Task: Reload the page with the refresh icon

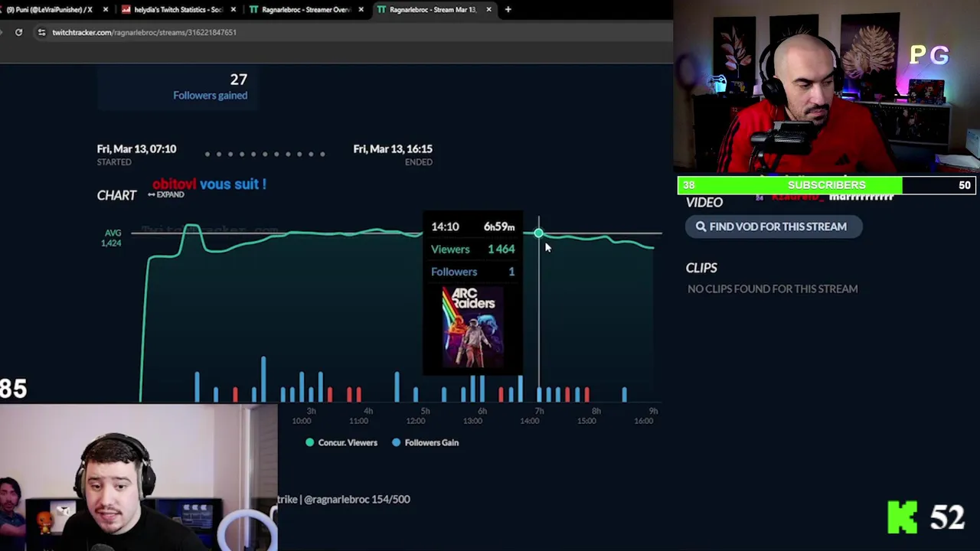Action: click(x=18, y=32)
